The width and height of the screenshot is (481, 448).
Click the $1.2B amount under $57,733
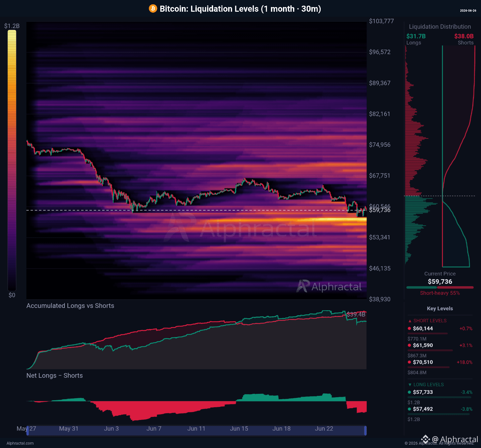(x=414, y=403)
